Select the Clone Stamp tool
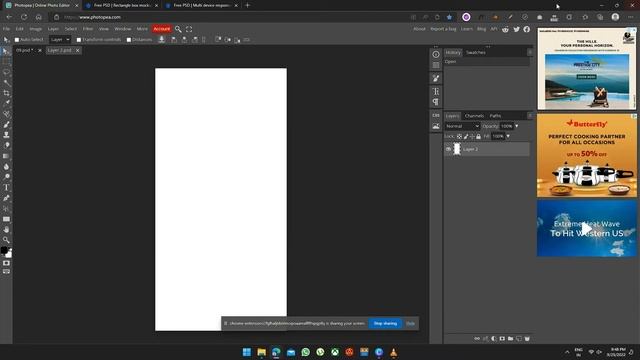The width and height of the screenshot is (640, 360). click(6, 135)
